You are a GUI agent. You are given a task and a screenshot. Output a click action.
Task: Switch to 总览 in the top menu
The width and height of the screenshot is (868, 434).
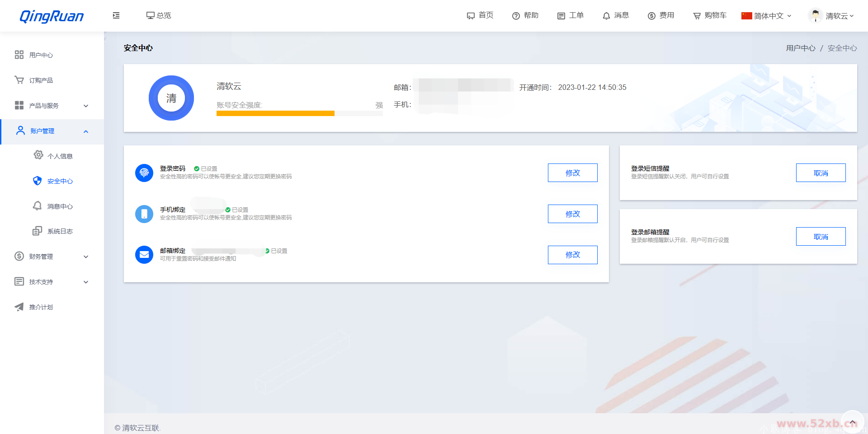(x=159, y=15)
